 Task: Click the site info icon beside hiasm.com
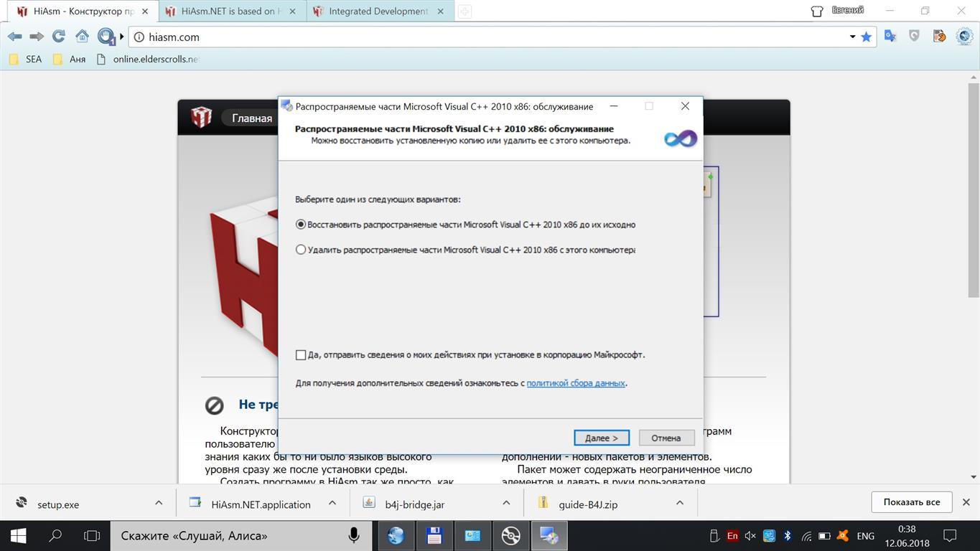point(139,37)
